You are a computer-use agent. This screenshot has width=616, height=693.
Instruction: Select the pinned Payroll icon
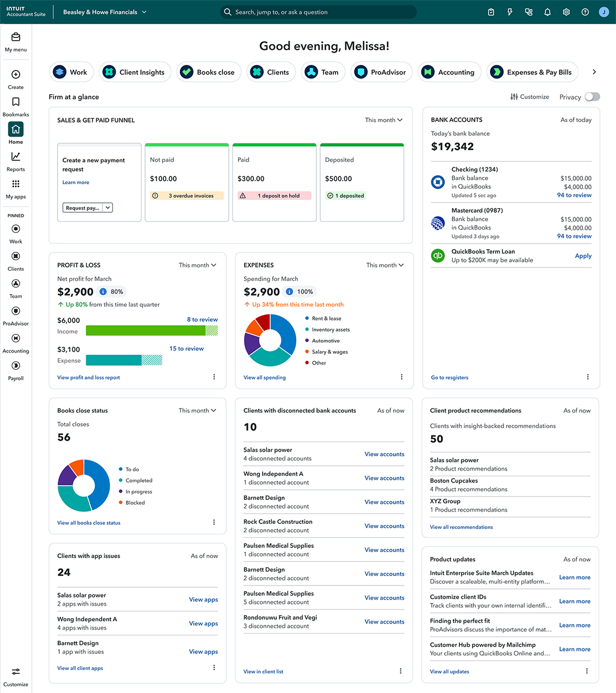[15, 366]
